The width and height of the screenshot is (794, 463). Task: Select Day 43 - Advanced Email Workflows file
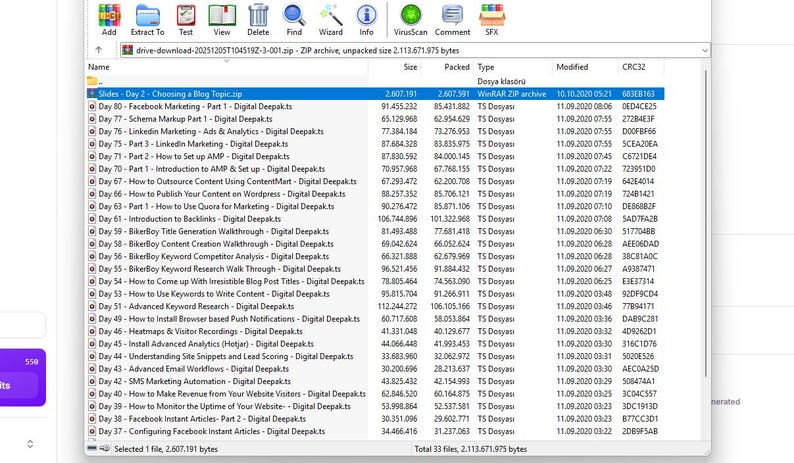tap(375, 369)
